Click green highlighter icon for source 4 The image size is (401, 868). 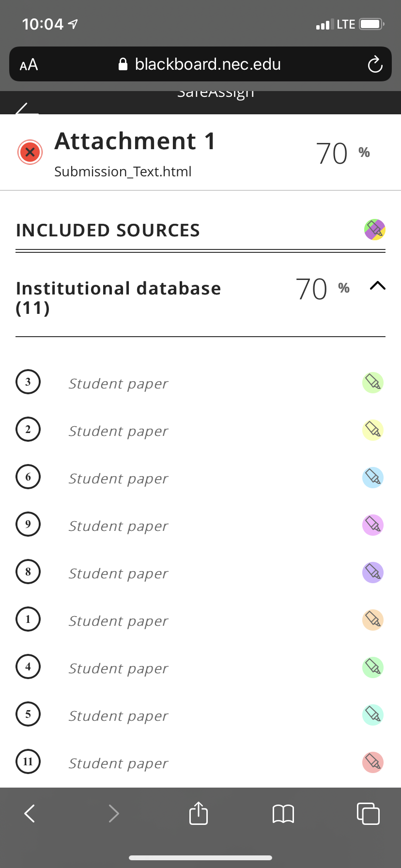tap(373, 667)
